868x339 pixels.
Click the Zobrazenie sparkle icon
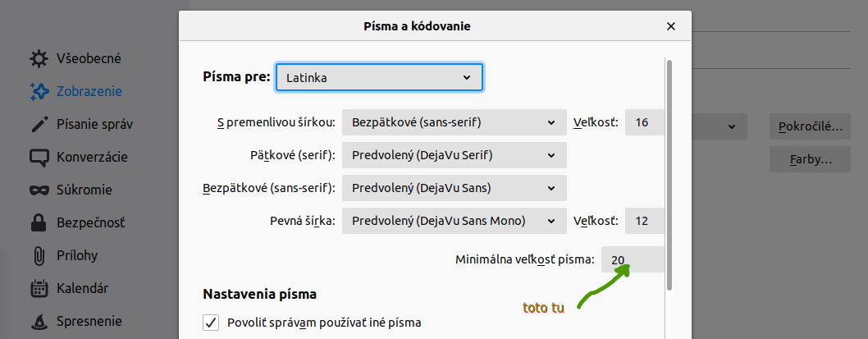tap(39, 92)
